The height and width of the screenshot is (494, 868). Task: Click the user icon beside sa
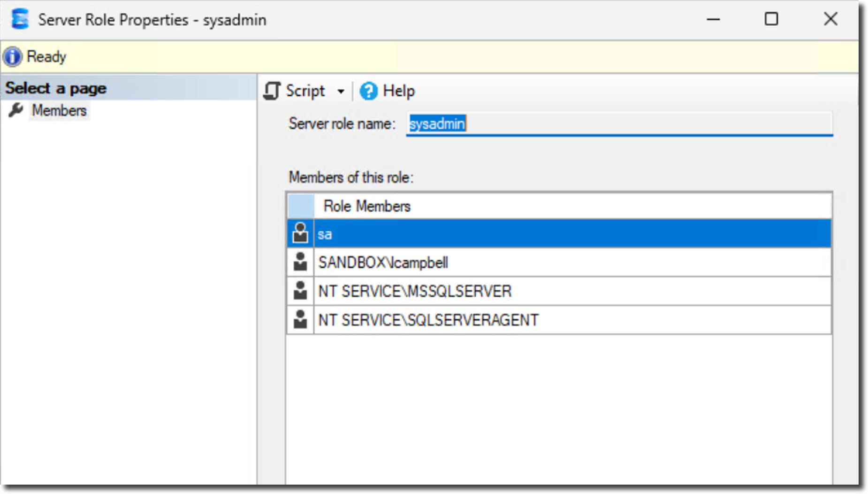click(300, 233)
